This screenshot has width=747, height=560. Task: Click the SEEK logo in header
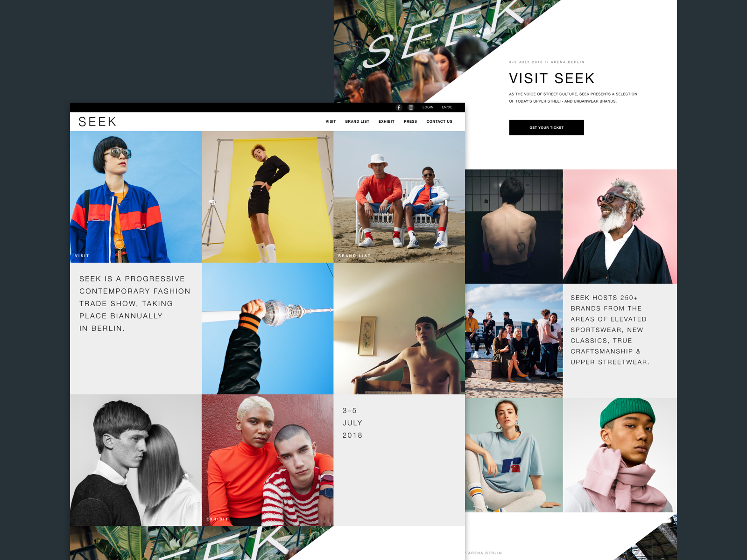(x=98, y=122)
